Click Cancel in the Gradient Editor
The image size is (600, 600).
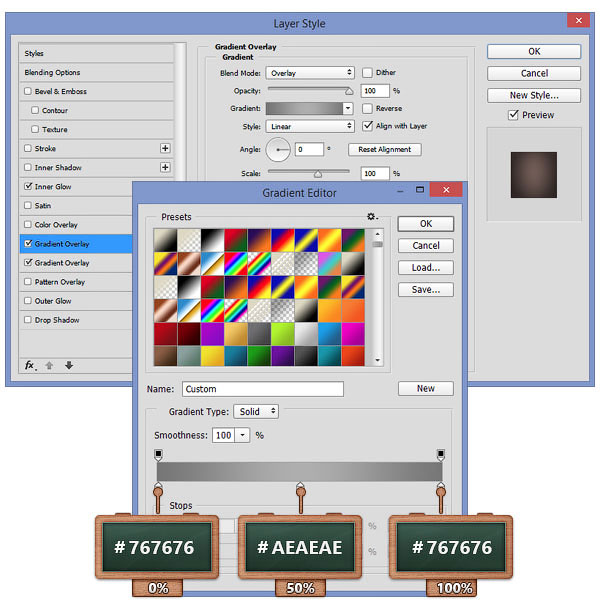coord(426,246)
